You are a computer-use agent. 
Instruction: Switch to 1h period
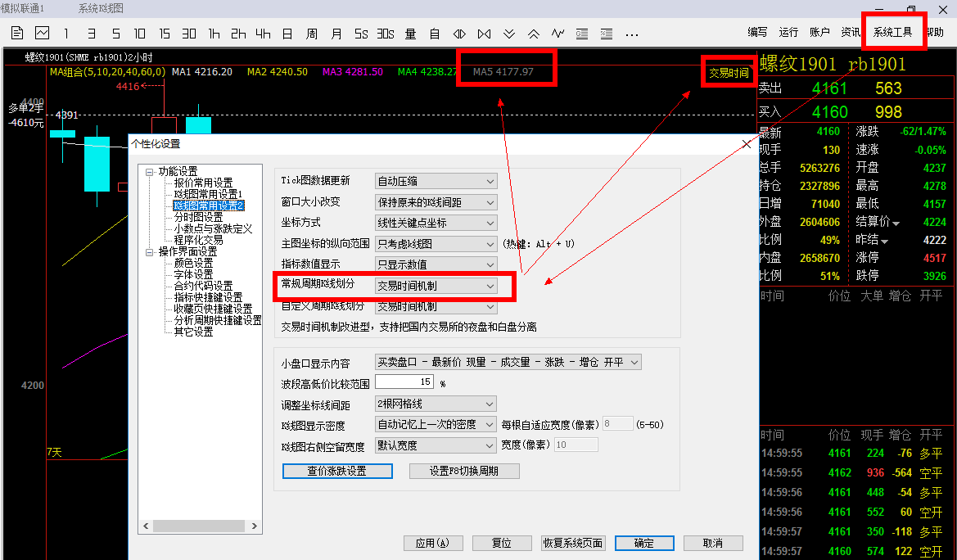(214, 34)
